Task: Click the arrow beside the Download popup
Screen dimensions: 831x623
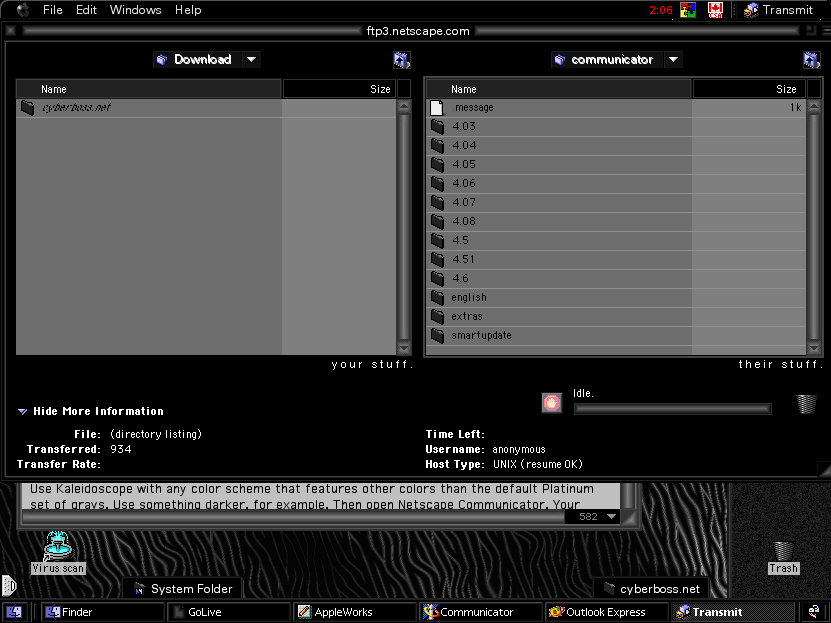Action: pos(252,59)
